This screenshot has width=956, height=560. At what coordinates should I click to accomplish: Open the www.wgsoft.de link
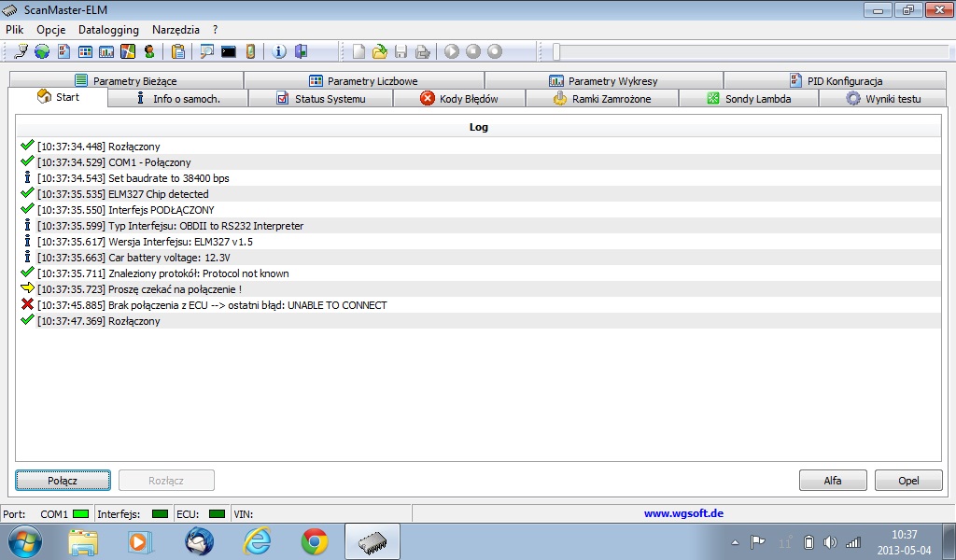pos(683,513)
